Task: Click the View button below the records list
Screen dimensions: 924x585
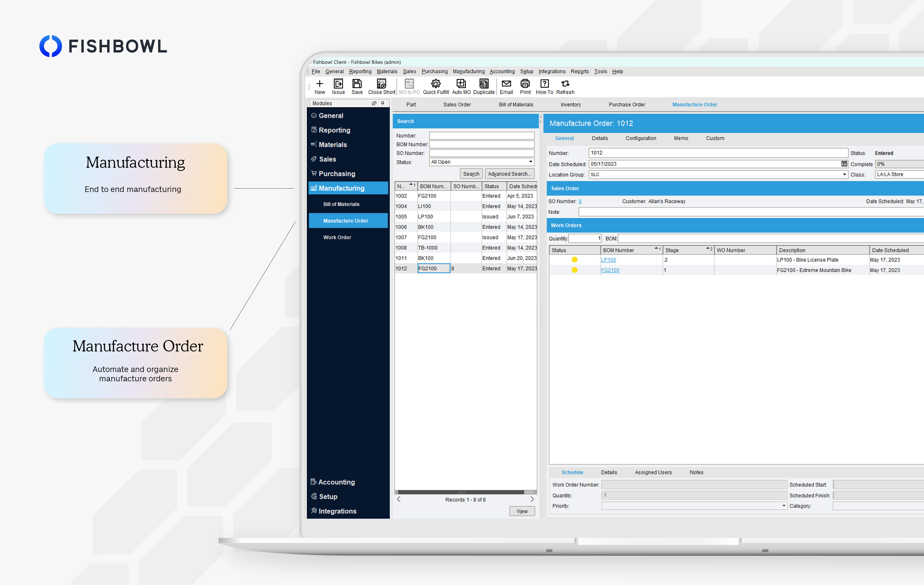Action: 522,511
